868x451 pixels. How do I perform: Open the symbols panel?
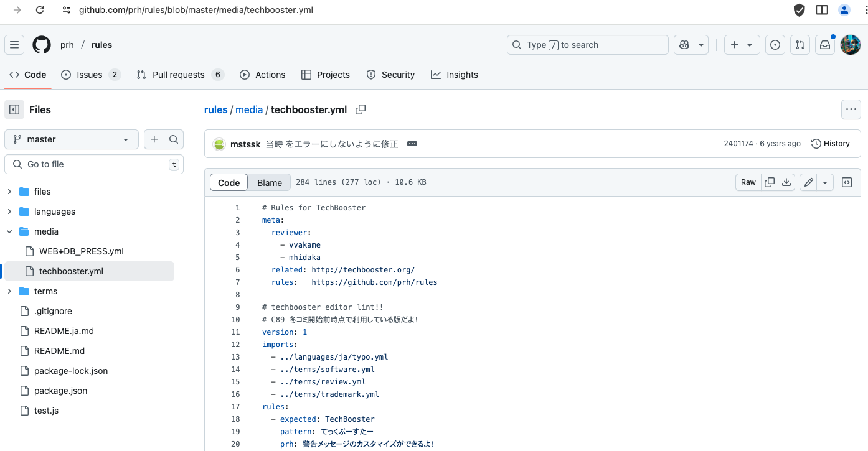click(847, 182)
